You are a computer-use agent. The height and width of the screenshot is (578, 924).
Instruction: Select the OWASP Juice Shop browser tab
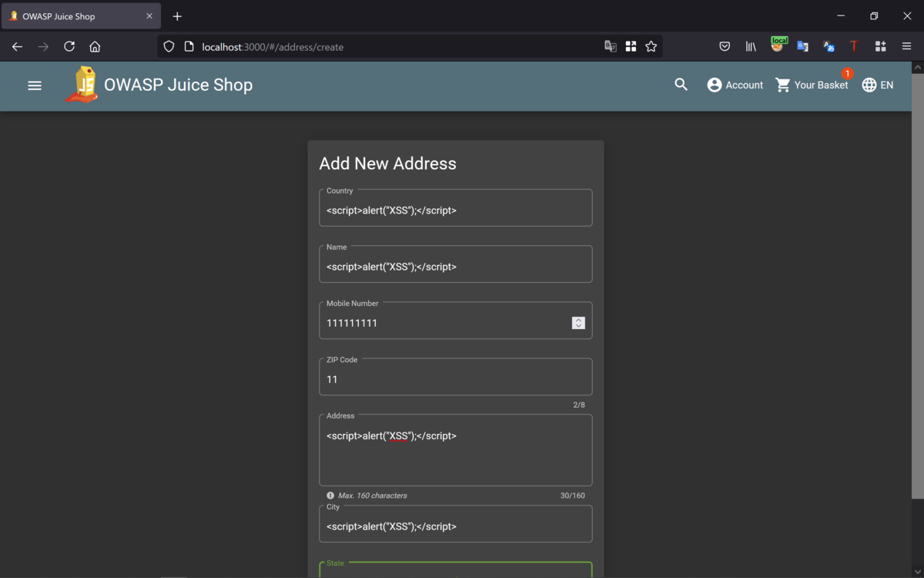tap(81, 16)
